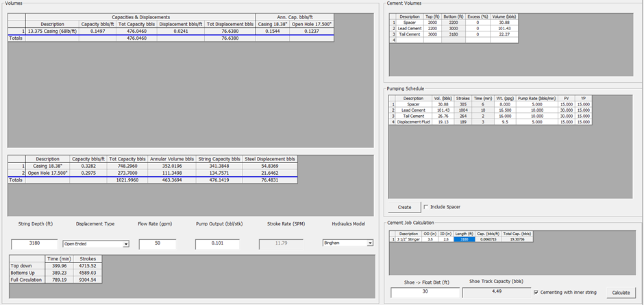Click the Lead Cement row in Cement Volumes
Screen dimensions: 644x305
click(410, 28)
